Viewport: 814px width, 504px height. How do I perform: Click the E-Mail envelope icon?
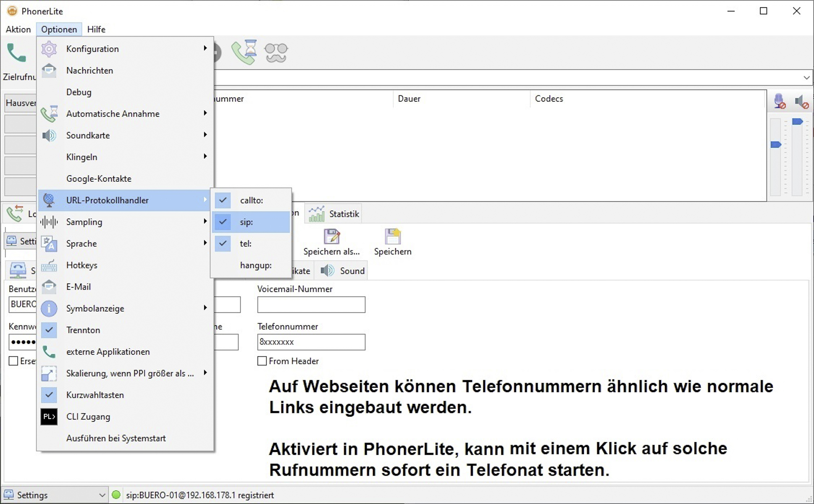49,287
